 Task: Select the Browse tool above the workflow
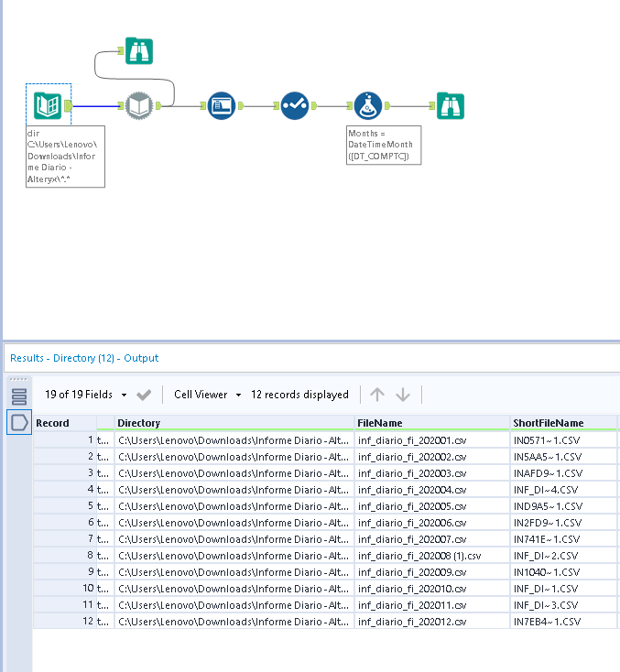138,51
